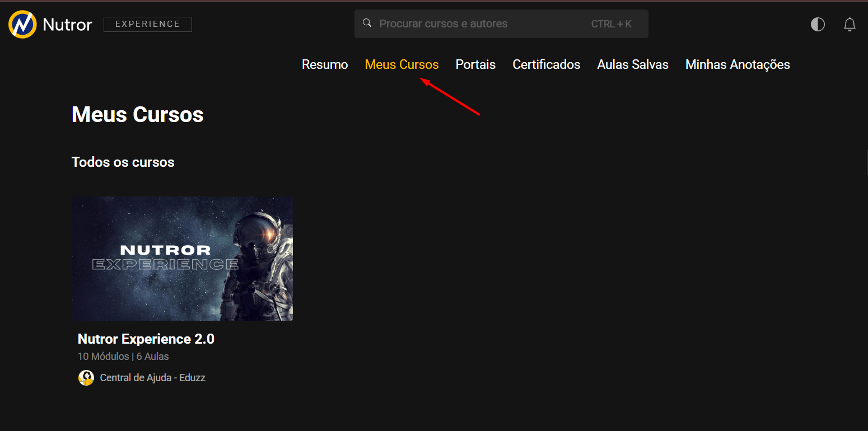The height and width of the screenshot is (431, 868).
Task: Click the Nutror Experience 2.0 course title
Action: 146,339
